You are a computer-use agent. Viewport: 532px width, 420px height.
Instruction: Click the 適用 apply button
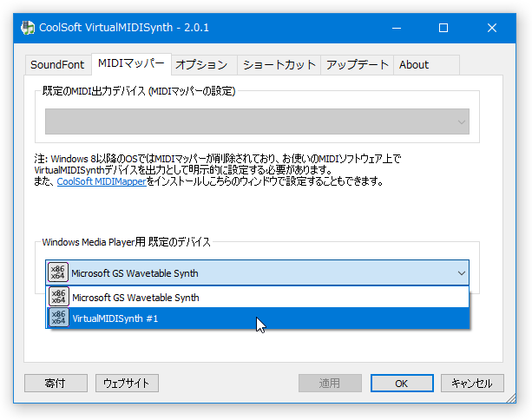(x=330, y=383)
